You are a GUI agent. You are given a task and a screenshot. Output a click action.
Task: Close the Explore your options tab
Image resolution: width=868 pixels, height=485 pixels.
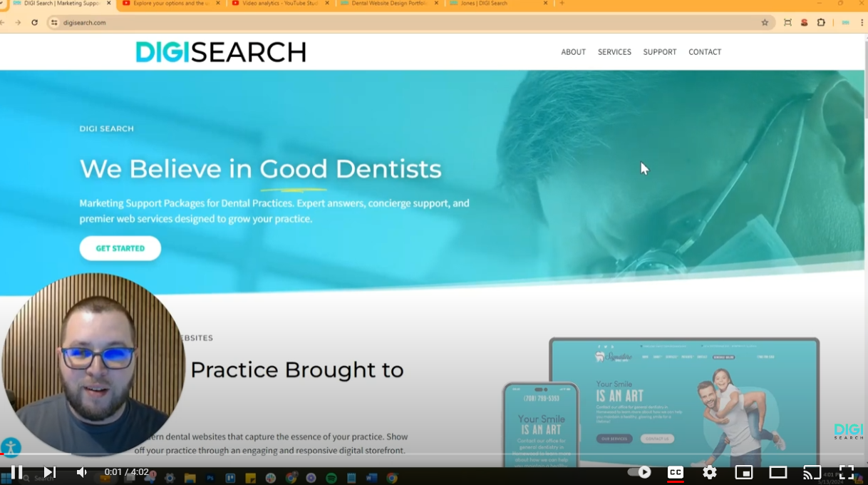218,4
